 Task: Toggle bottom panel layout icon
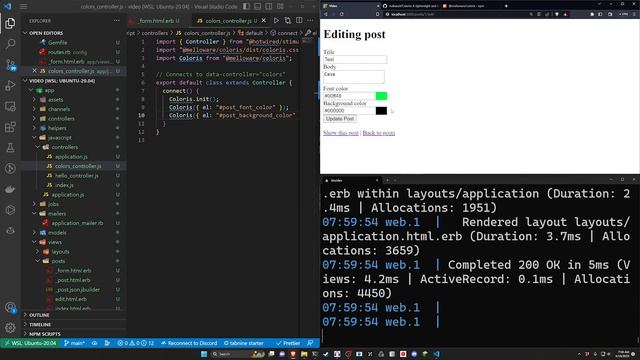point(258,6)
